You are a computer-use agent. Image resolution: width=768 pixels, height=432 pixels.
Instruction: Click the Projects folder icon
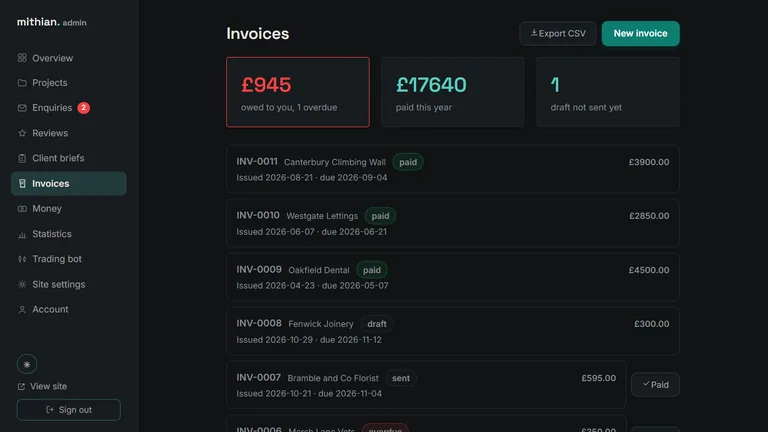tap(22, 83)
